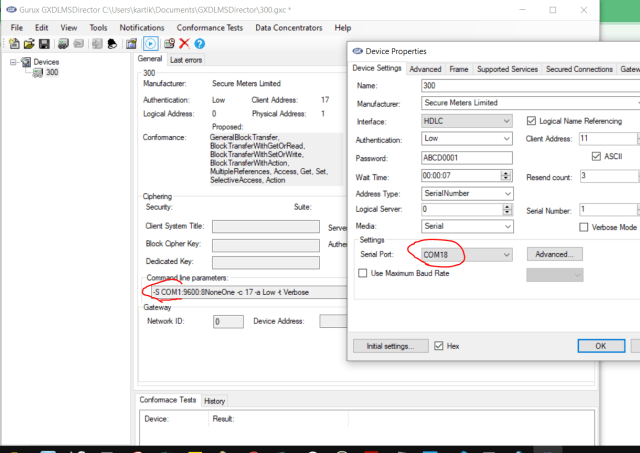The image size is (640, 453).
Task: Open the Advanced tab in Device Properties
Action: click(x=425, y=69)
